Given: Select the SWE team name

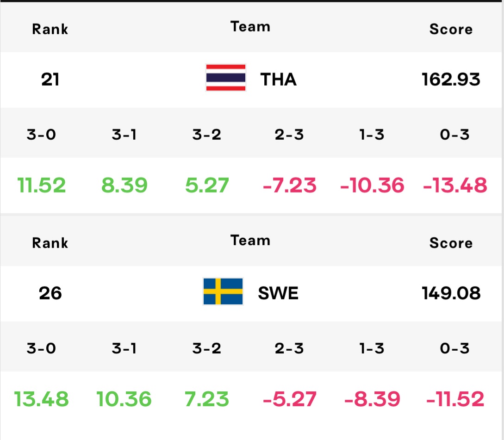Looking at the screenshot, I should [x=278, y=293].
